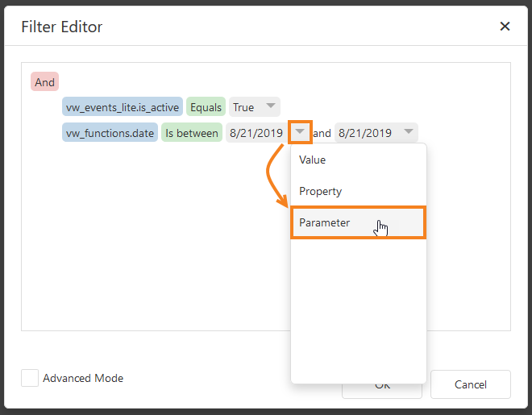Viewport: 532px width, 415px height.
Task: Choose Property from the popup menu
Action: (x=359, y=191)
